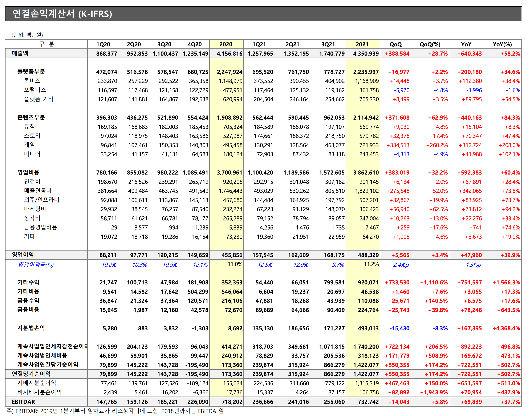Select the 영업이익 row label

[x=23, y=255]
